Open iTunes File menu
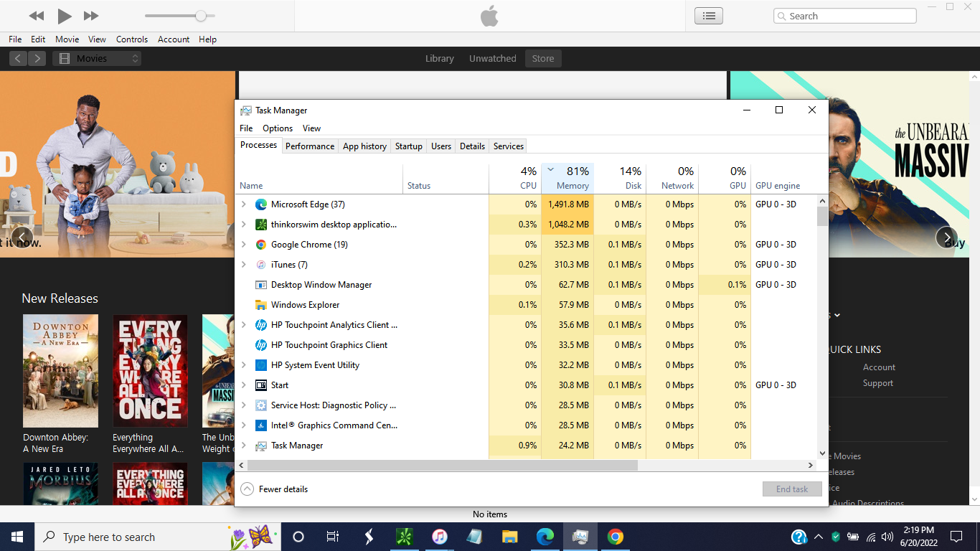Screen dimensions: 980x551 click(x=15, y=39)
